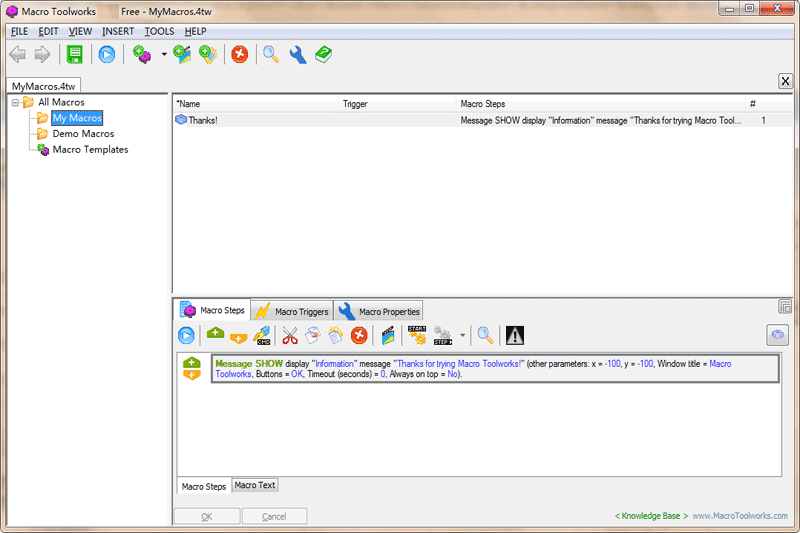Open the TOOLS menu

click(159, 31)
